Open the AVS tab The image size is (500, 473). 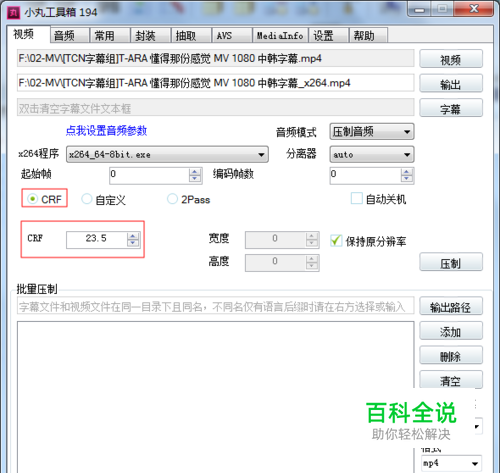coord(232,35)
